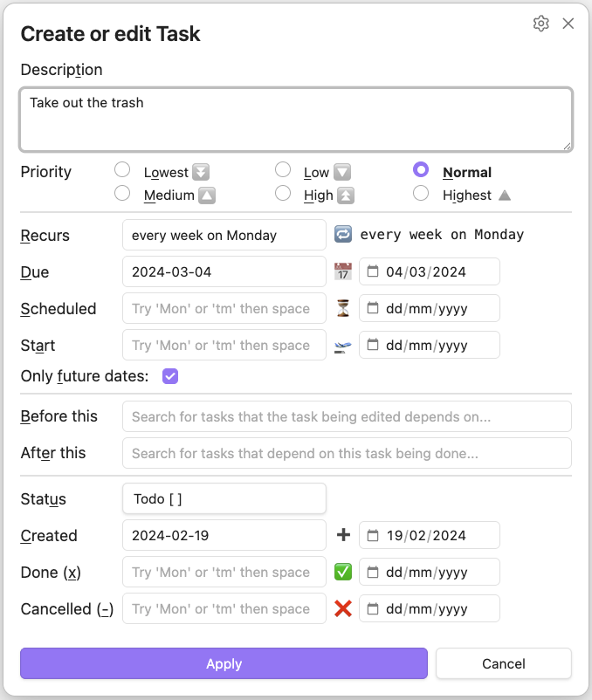Open the Status dropdown showing Todo
The width and height of the screenshot is (592, 700).
coord(224,499)
